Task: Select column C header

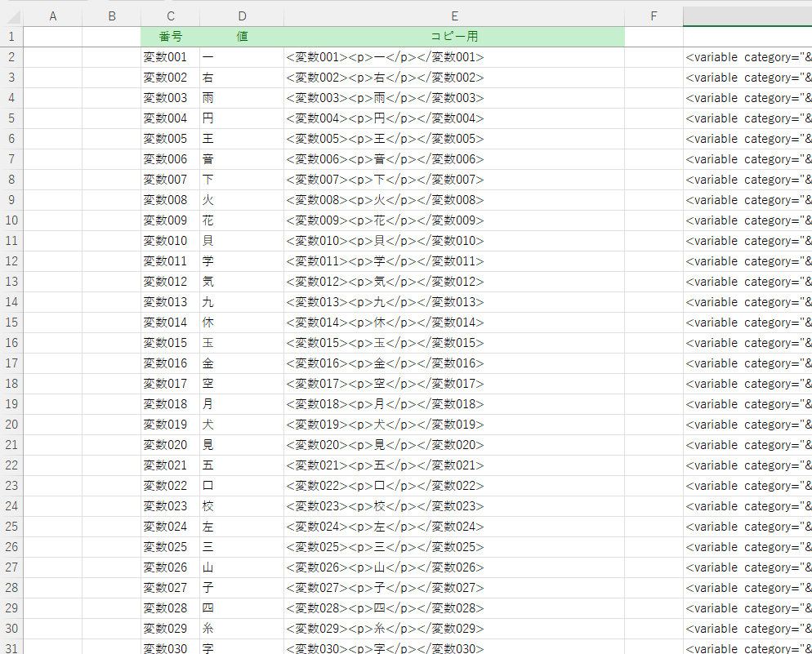Action: pos(171,16)
